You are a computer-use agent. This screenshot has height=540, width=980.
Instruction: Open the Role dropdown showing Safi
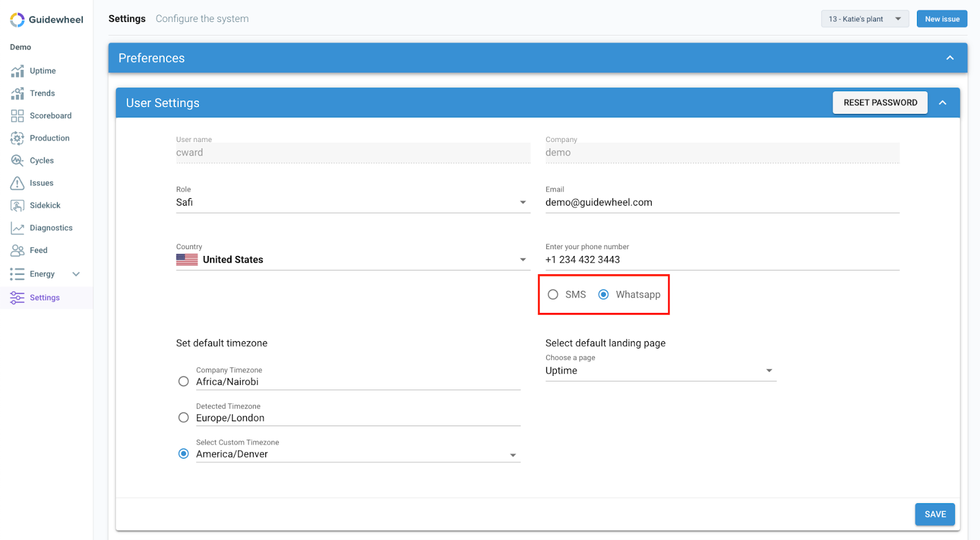coord(353,203)
